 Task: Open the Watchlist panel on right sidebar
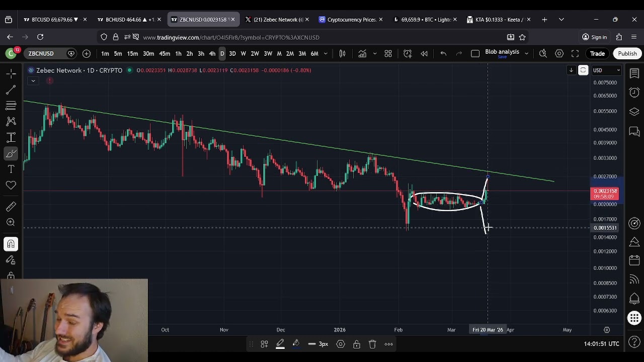(x=634, y=74)
